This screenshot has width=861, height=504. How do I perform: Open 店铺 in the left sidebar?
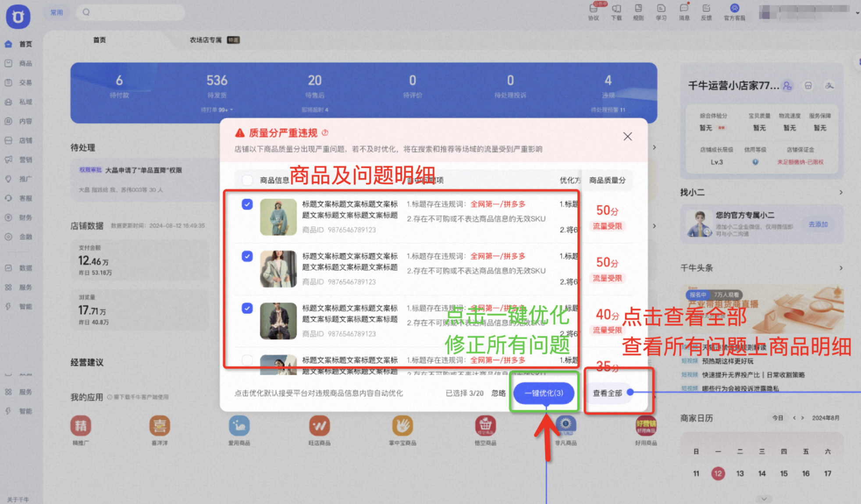(18, 140)
